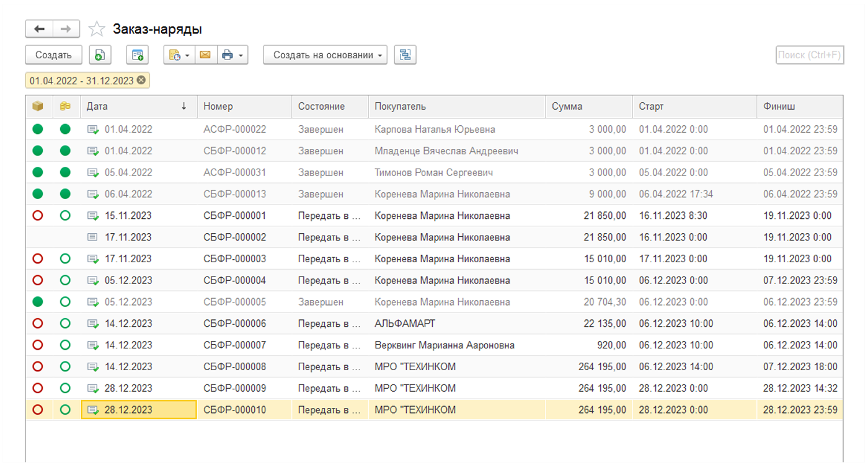868x465 pixels.
Task: Click the green outline coins-column circle in row СБФР-000005
Action: pyautogui.click(x=65, y=302)
